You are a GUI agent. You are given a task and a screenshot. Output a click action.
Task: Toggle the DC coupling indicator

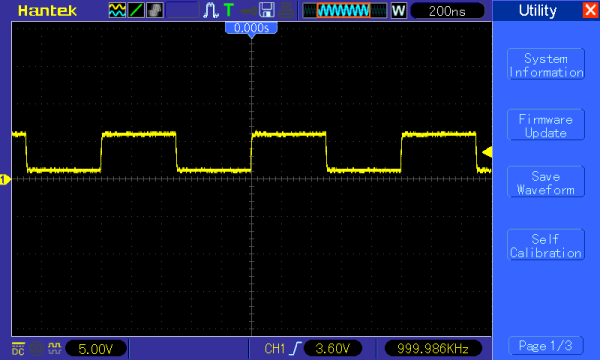(x=18, y=349)
